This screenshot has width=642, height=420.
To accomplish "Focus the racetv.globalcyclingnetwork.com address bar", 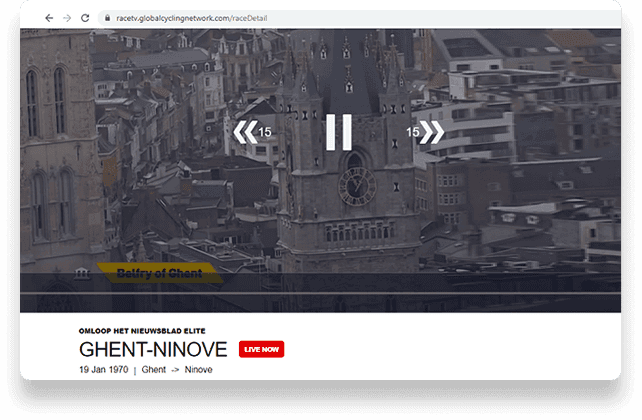I will click(359, 18).
